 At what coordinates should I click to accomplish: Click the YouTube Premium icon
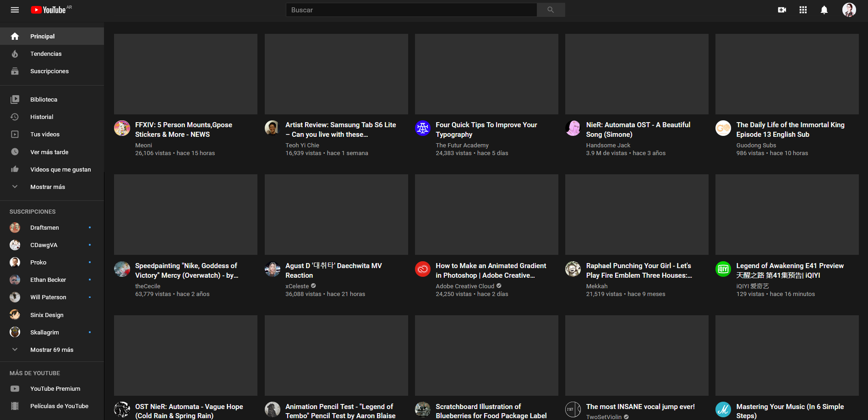tap(15, 388)
